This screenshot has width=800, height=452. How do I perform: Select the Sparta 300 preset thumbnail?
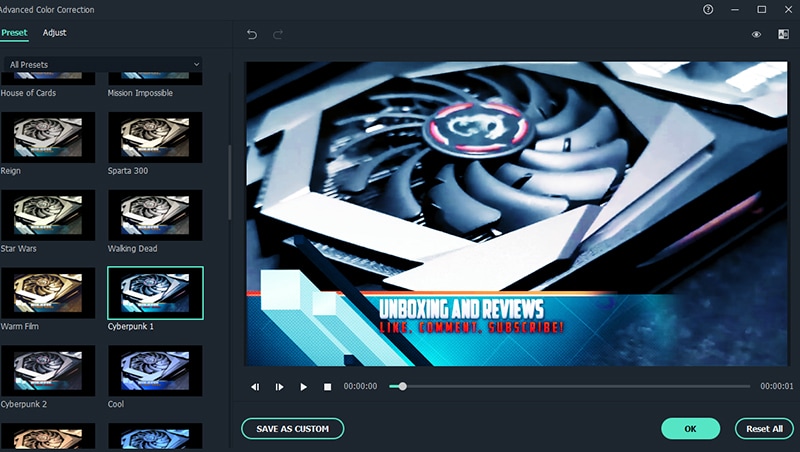click(x=155, y=137)
